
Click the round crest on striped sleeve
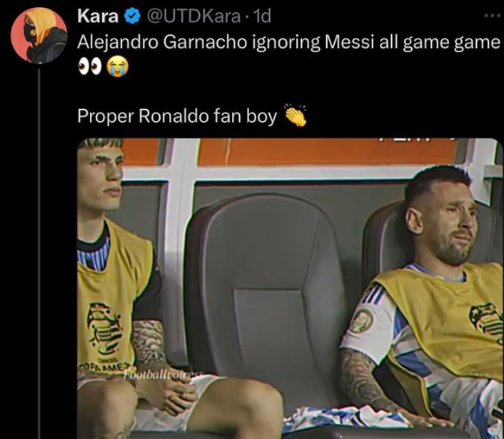[x=362, y=321]
